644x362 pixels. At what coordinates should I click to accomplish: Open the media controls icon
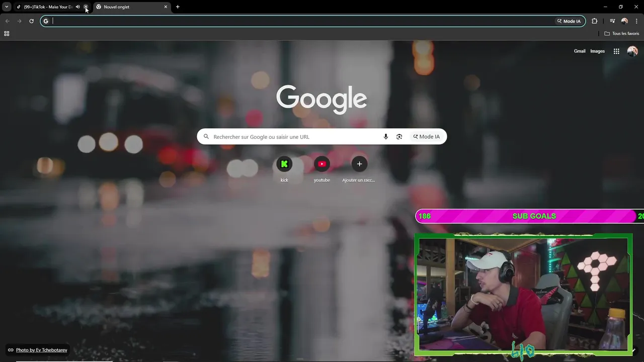[x=612, y=21]
